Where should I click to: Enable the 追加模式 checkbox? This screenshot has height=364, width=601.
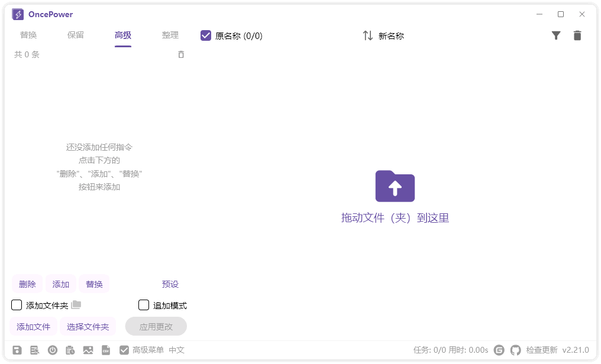144,305
